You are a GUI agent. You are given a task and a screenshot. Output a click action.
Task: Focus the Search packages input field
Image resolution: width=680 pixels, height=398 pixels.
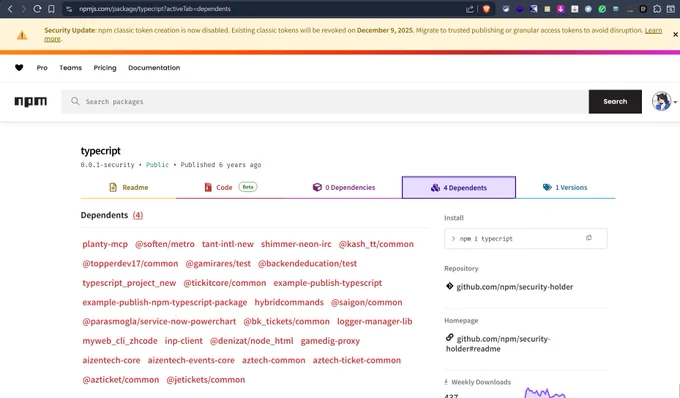pos(325,101)
